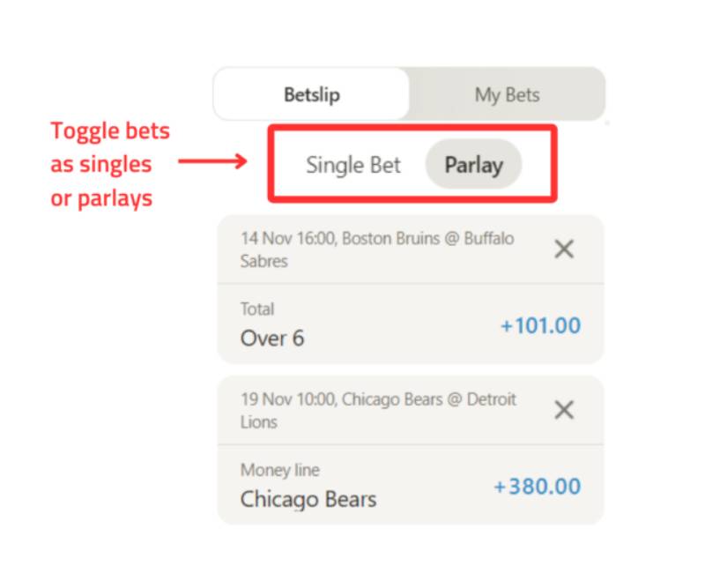The height and width of the screenshot is (588, 705).
Task: Click the Total market label
Action: coord(257,309)
